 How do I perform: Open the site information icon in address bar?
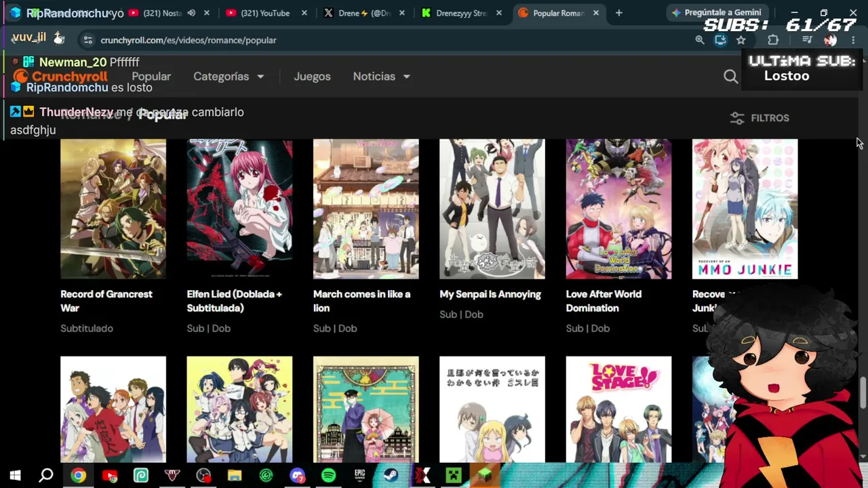87,40
